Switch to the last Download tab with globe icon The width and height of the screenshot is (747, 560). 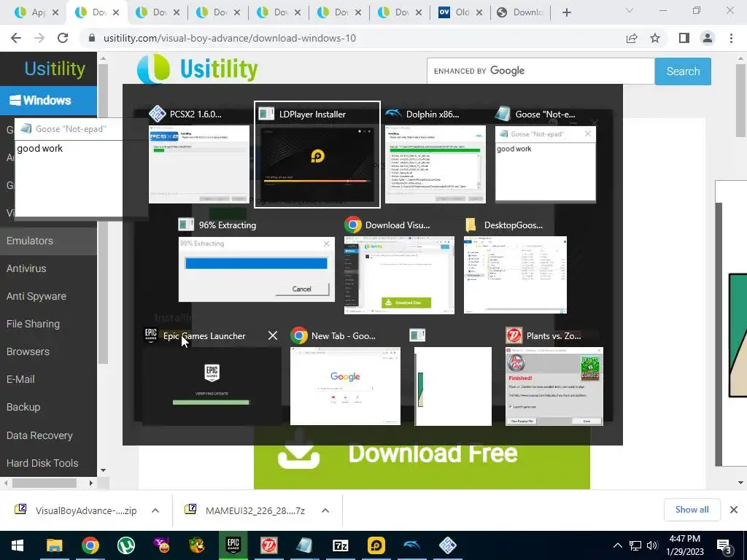point(521,12)
